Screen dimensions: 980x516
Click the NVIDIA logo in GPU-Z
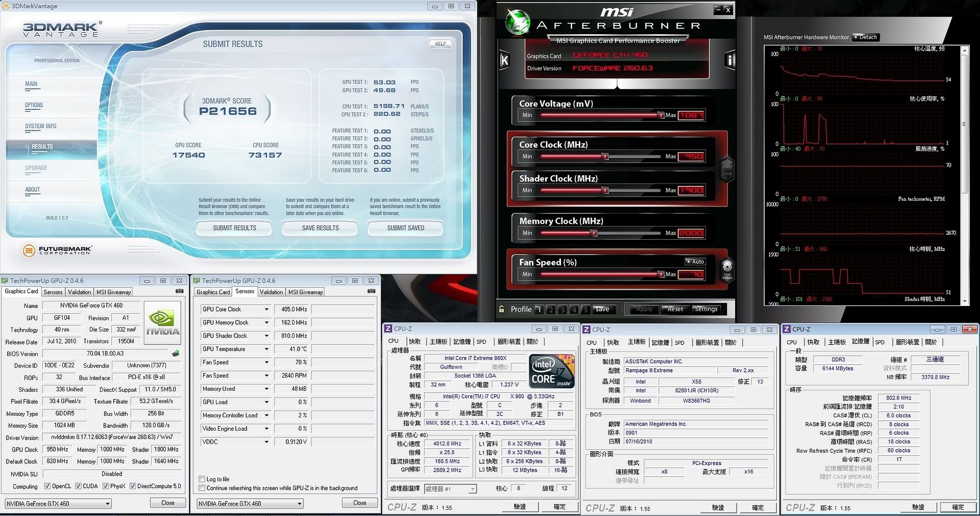coord(162,323)
